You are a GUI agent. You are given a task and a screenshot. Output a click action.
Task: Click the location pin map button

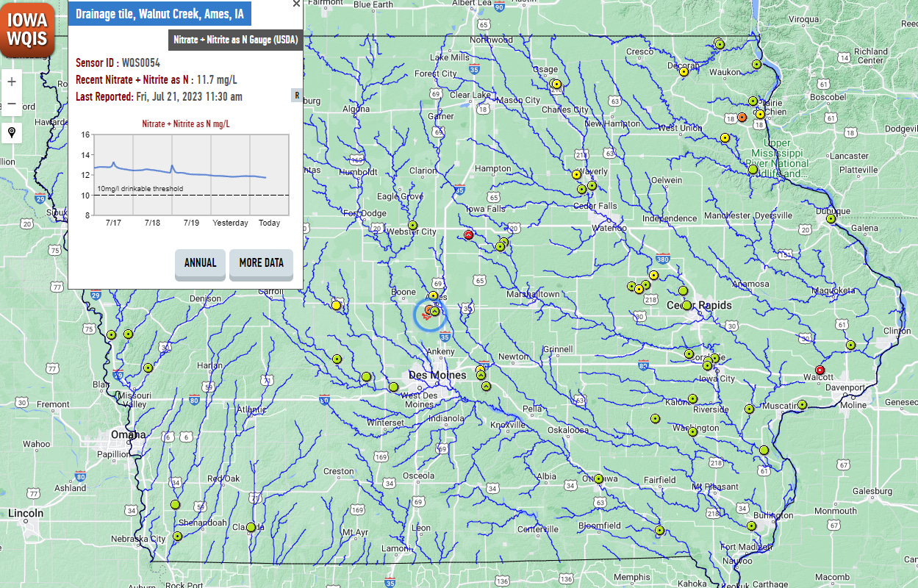(x=12, y=133)
